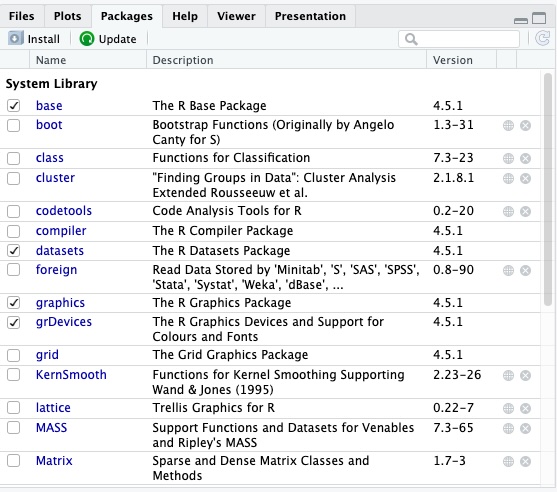Load MASS package via its checkbox
This screenshot has height=492, width=557.
[x=13, y=427]
